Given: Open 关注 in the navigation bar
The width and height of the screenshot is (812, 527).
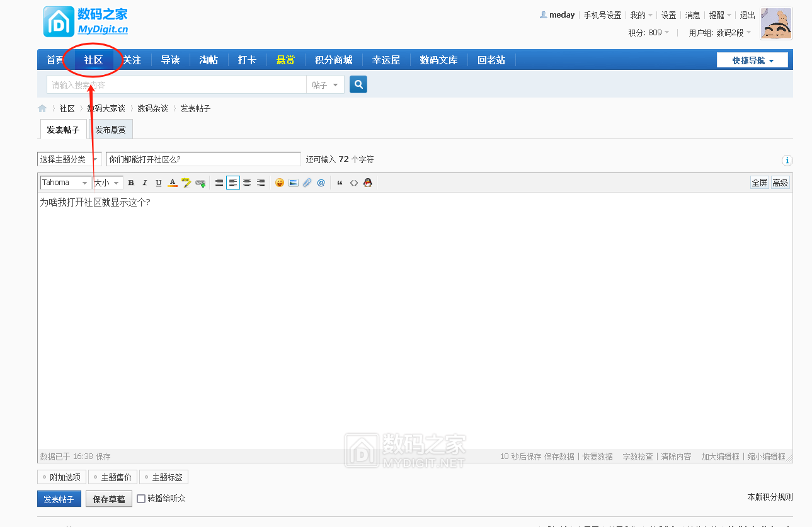Looking at the screenshot, I should point(132,60).
